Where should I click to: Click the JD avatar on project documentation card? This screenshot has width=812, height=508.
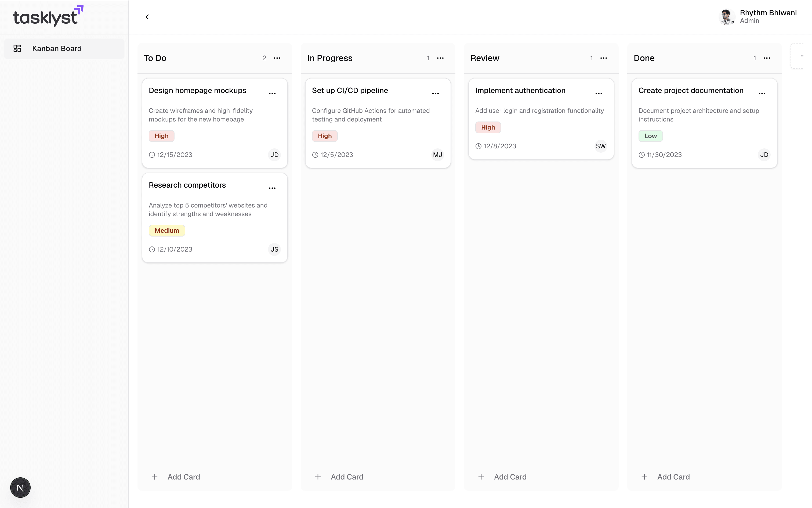(x=764, y=155)
